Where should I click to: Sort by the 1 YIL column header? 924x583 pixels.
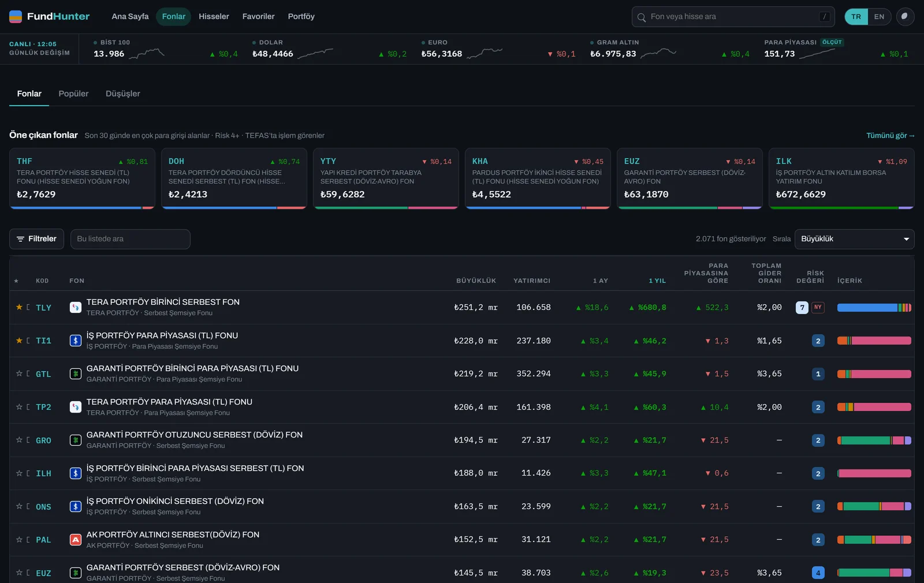tap(657, 281)
